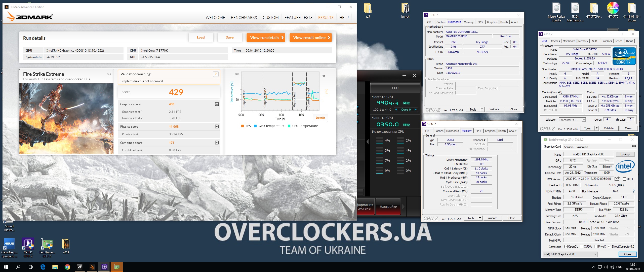The width and height of the screenshot is (644, 272).
Task: Expand system tray hidden icons chevron
Action: [594, 267]
